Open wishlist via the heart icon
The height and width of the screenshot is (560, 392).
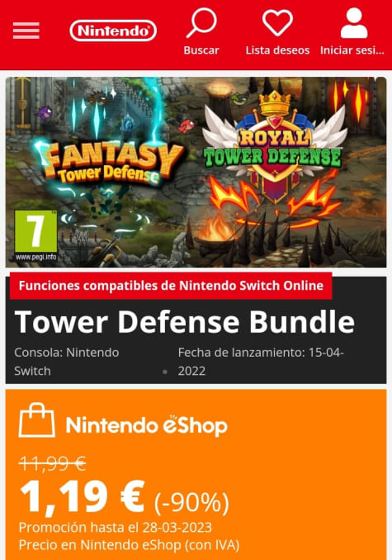coord(277,23)
